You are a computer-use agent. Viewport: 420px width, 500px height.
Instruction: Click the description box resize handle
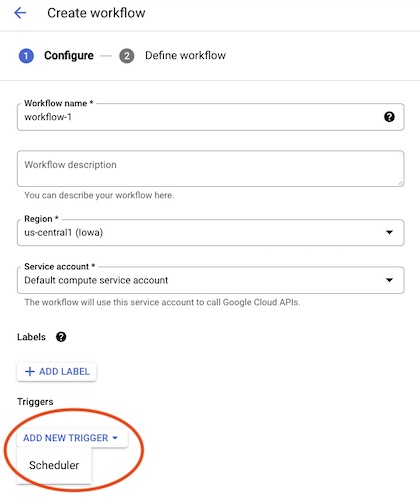pyautogui.click(x=400, y=183)
